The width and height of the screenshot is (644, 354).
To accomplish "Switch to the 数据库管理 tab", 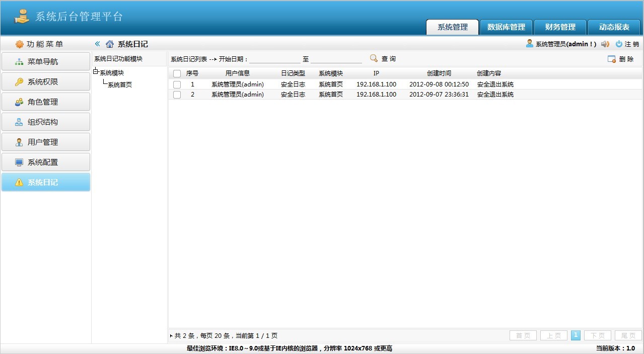I will [x=506, y=27].
